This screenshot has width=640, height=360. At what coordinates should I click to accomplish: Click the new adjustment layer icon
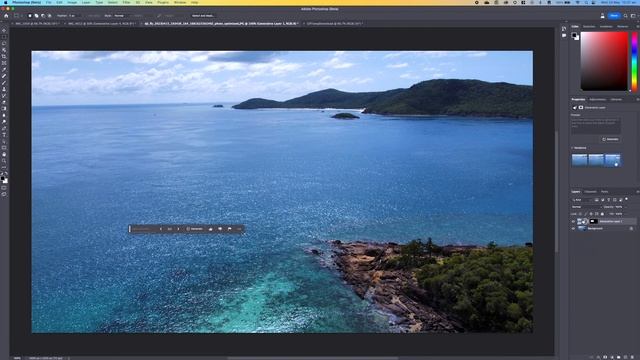pos(612,357)
